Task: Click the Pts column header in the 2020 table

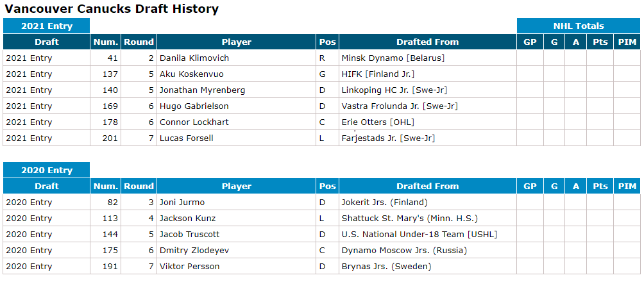Action: click(x=600, y=187)
